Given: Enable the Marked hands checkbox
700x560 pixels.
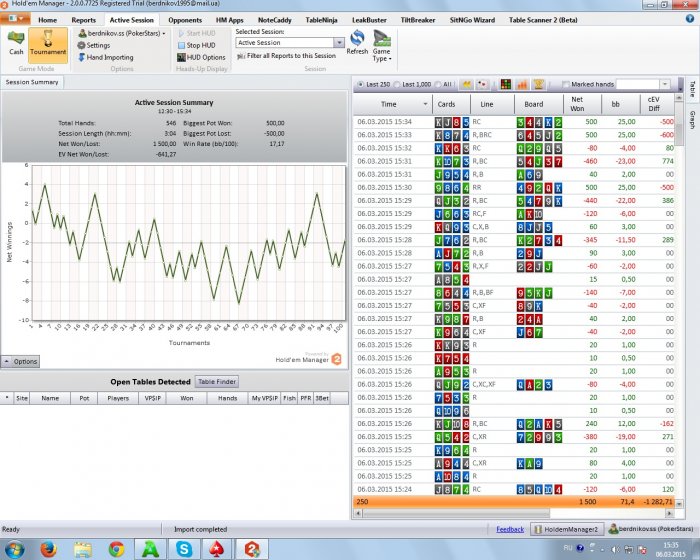Looking at the screenshot, I should click(566, 85).
